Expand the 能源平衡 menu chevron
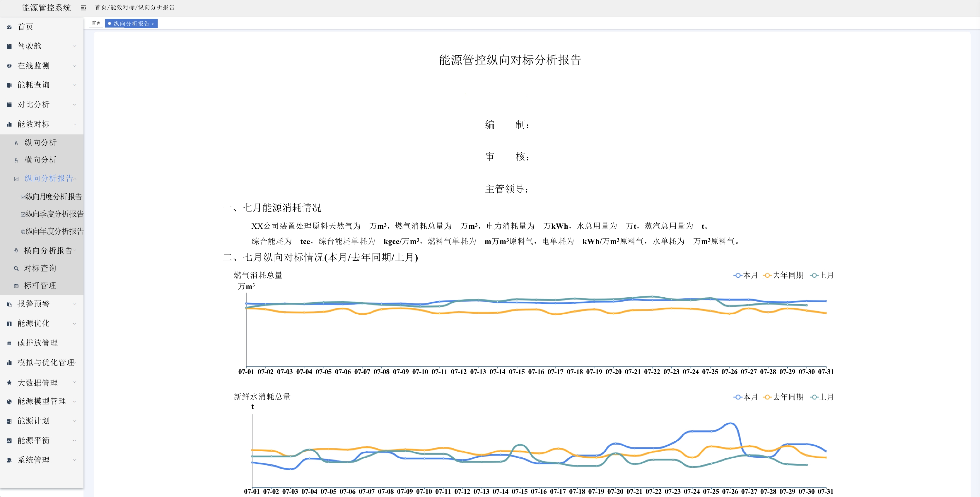The image size is (980, 497). tap(75, 441)
